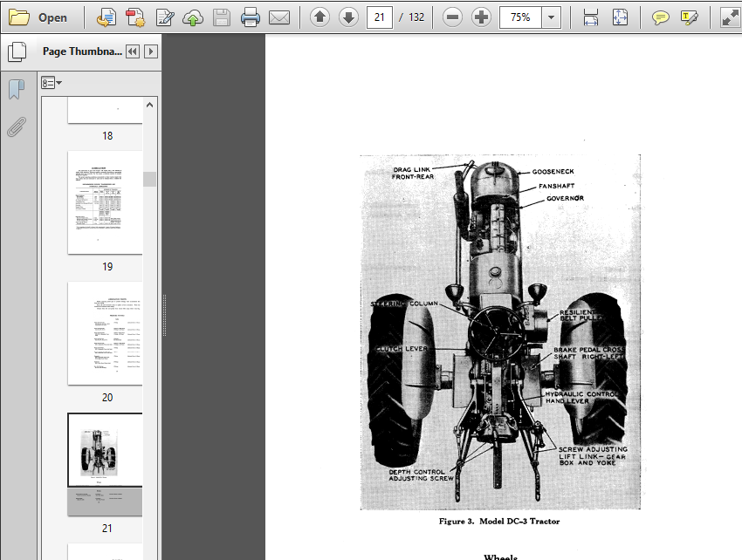Click the thumbnail label 18

tap(107, 136)
